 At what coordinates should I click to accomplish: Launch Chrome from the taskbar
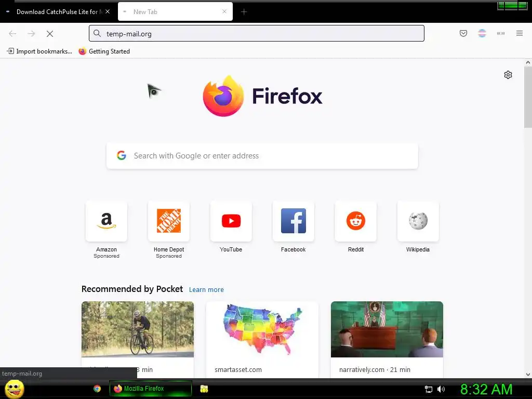coord(97,389)
